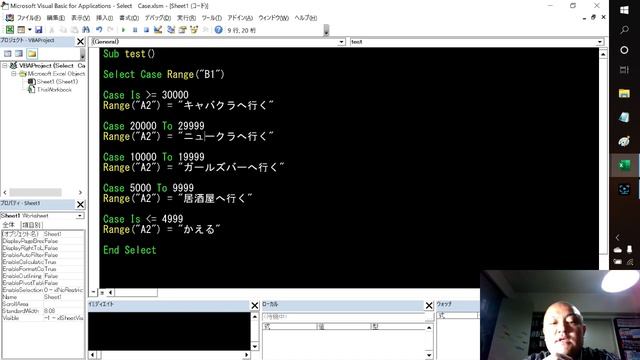This screenshot has width=640, height=360.
Task: Close the Locals window panel
Action: [429, 305]
